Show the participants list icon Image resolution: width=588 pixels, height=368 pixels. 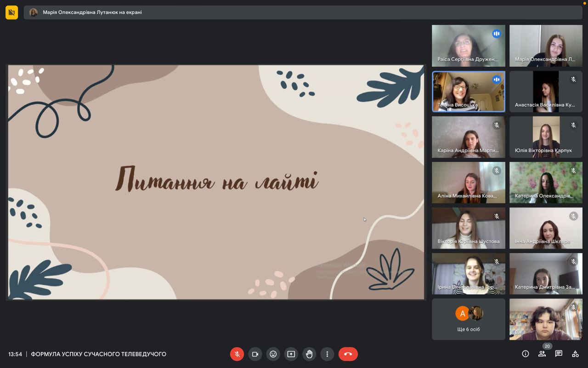(x=542, y=354)
